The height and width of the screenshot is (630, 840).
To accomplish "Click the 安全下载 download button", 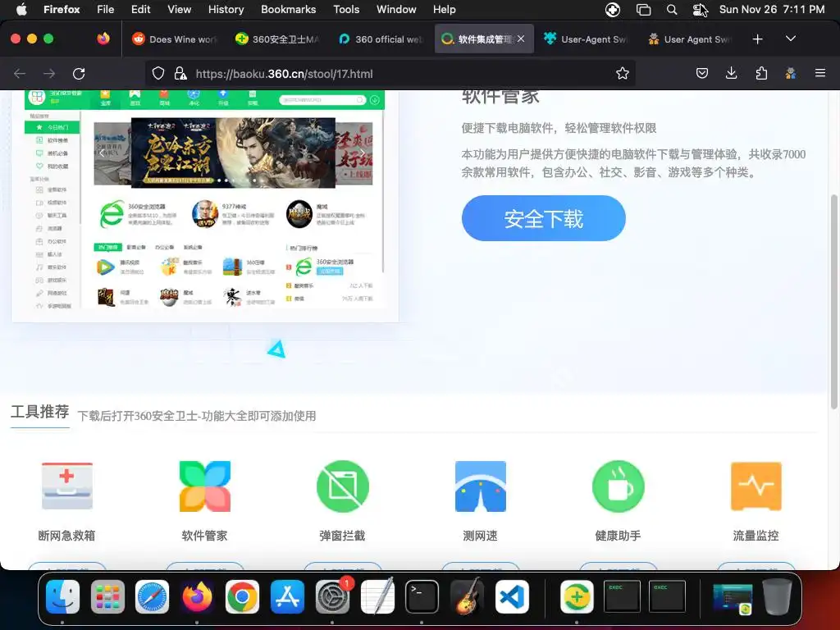I will pyautogui.click(x=543, y=218).
